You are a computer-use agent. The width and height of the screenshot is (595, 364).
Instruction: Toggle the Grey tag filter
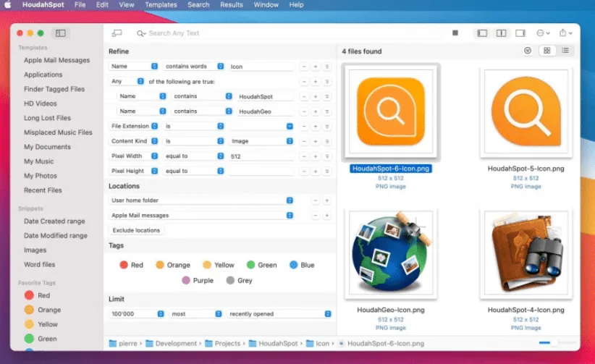(239, 281)
